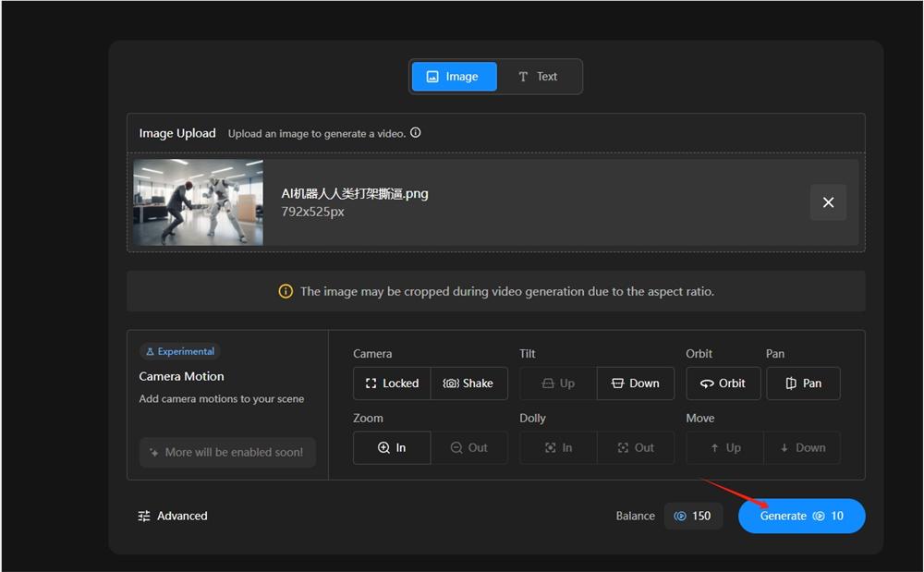Toggle the Locked camera setting

(x=391, y=383)
